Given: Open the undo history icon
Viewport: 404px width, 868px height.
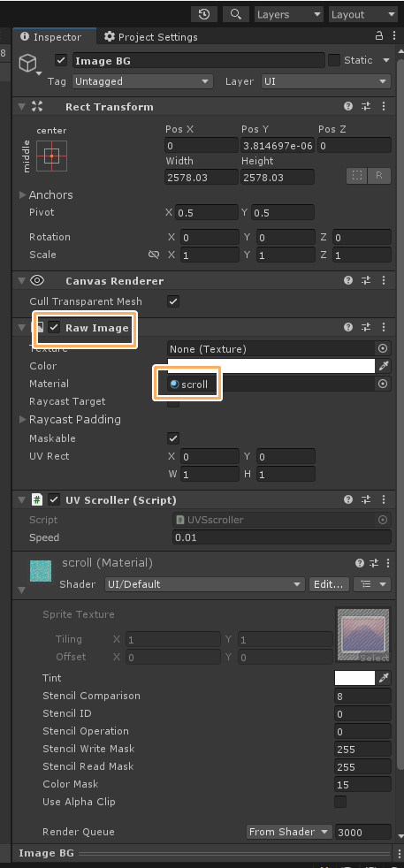Looking at the screenshot, I should click(203, 14).
